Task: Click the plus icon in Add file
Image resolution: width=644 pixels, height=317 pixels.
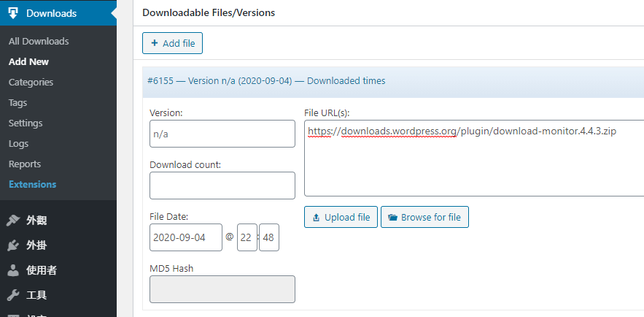Action: 155,43
